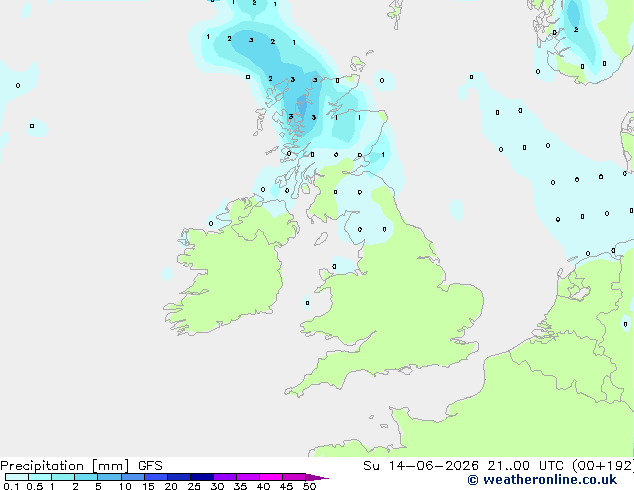Select the 30–35 mm purple legend swatch
Viewport: 634px width, 490px height.
point(225,477)
